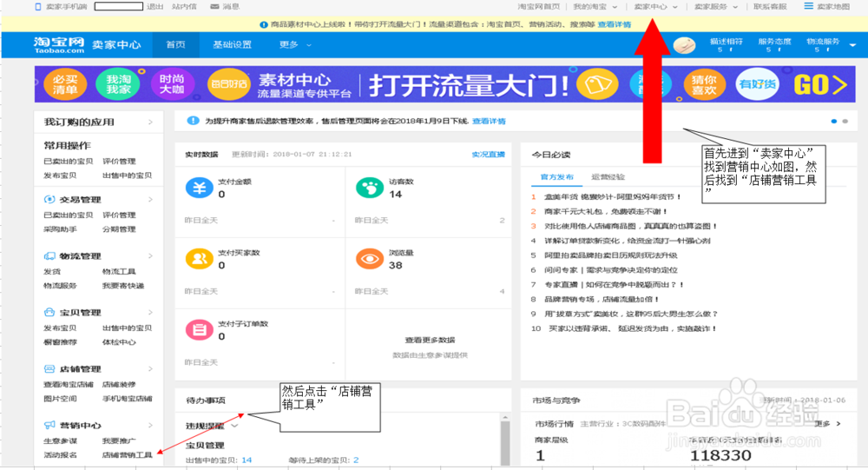The height and width of the screenshot is (470, 868).
Task: Click the 卖家手机端 phone icon
Action: (x=37, y=7)
